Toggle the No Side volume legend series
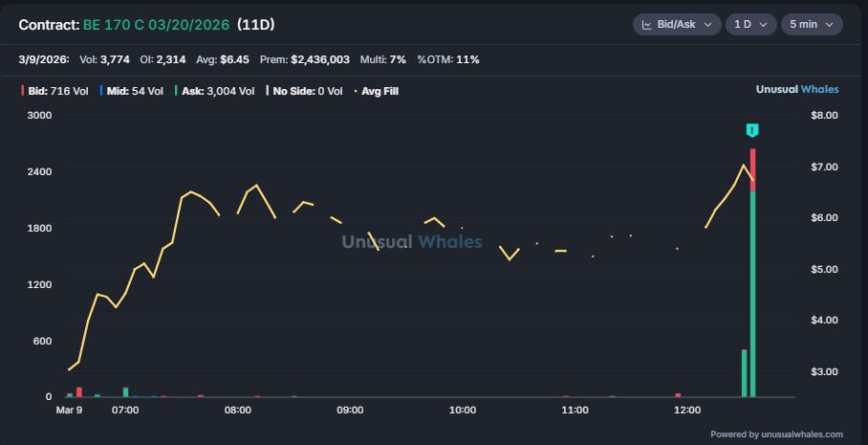Viewport: 868px width, 445px height. [x=304, y=91]
